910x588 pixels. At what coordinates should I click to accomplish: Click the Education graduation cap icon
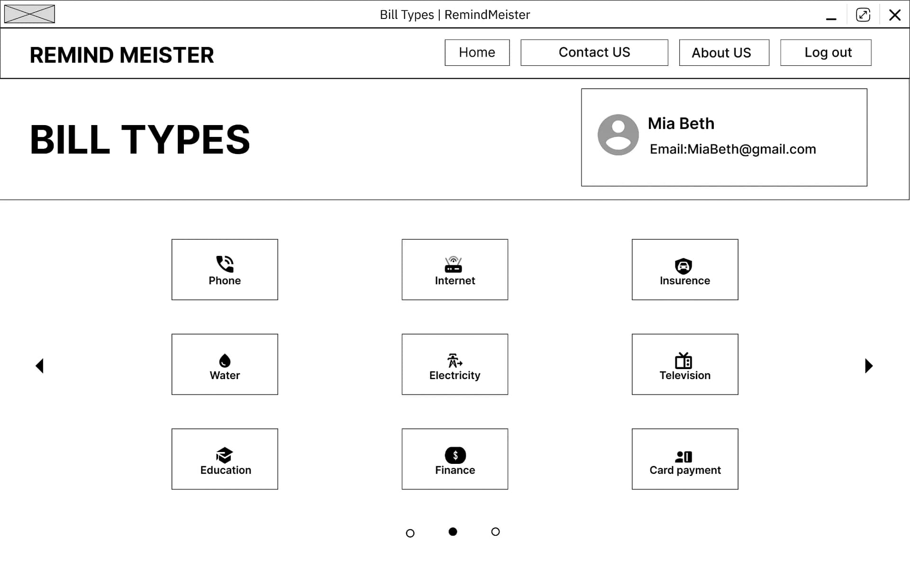click(224, 455)
